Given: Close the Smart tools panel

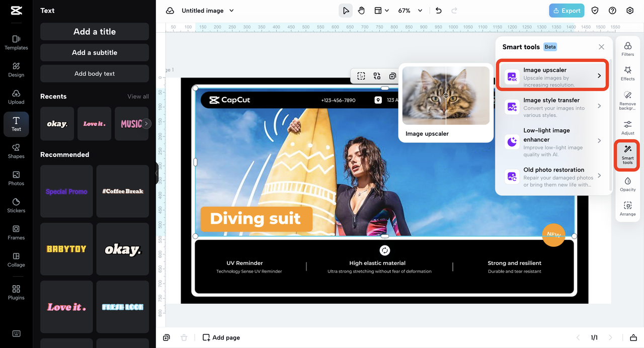Looking at the screenshot, I should click(x=601, y=47).
